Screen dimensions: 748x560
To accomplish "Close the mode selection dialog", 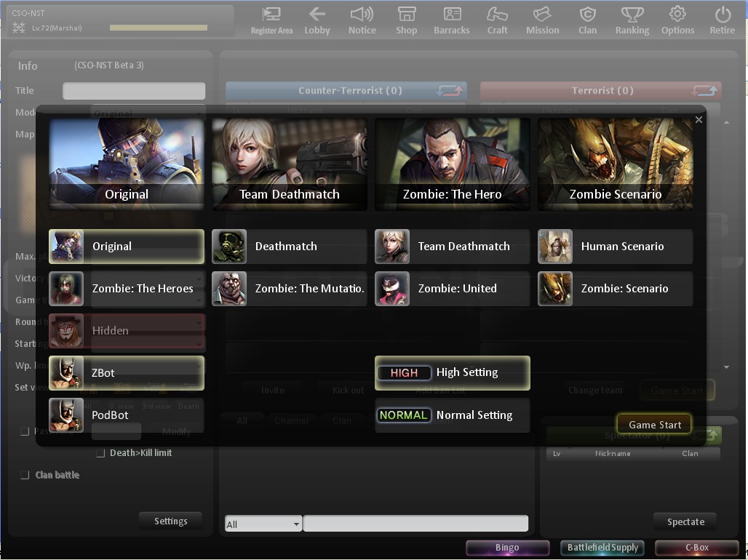I will click(x=699, y=120).
